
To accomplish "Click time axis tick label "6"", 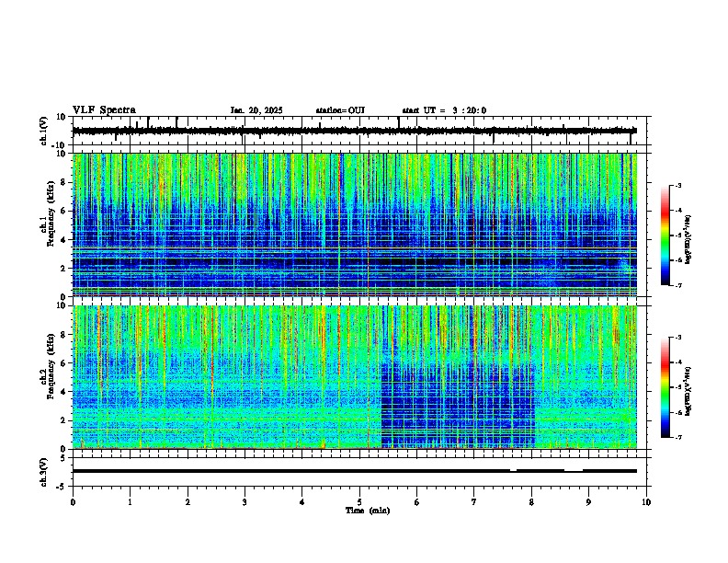I will click(417, 502).
